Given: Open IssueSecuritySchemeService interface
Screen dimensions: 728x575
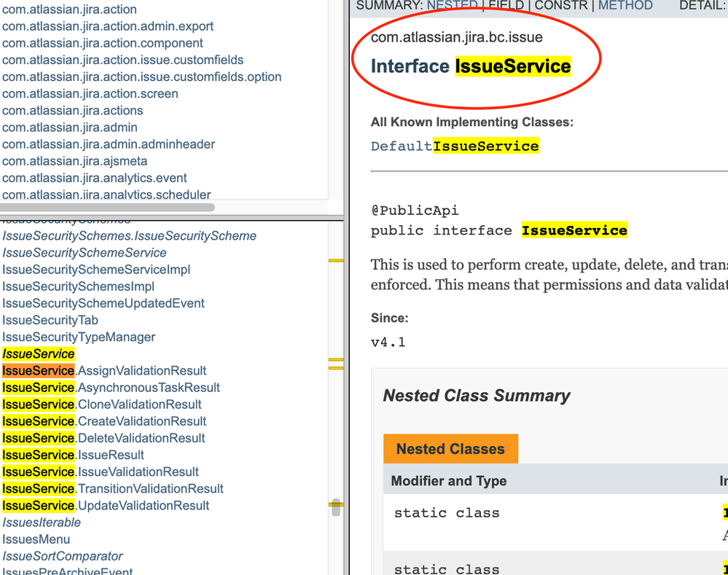Looking at the screenshot, I should click(84, 253).
